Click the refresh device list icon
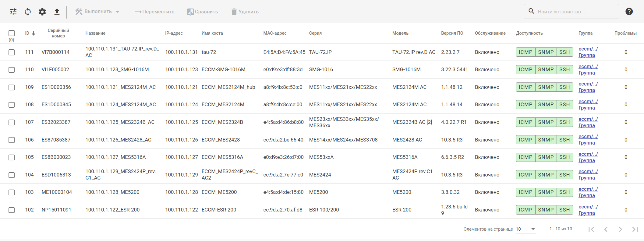 pyautogui.click(x=28, y=12)
